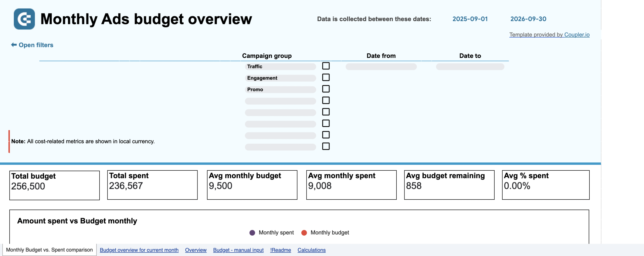Image resolution: width=644 pixels, height=256 pixels.
Task: Click the start date 2025-09-01
Action: (x=470, y=19)
